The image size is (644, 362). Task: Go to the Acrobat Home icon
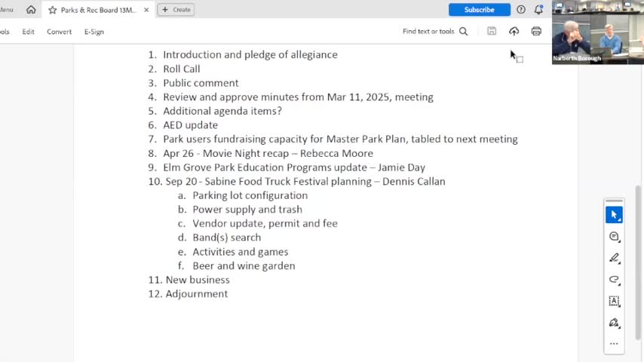pos(31,10)
